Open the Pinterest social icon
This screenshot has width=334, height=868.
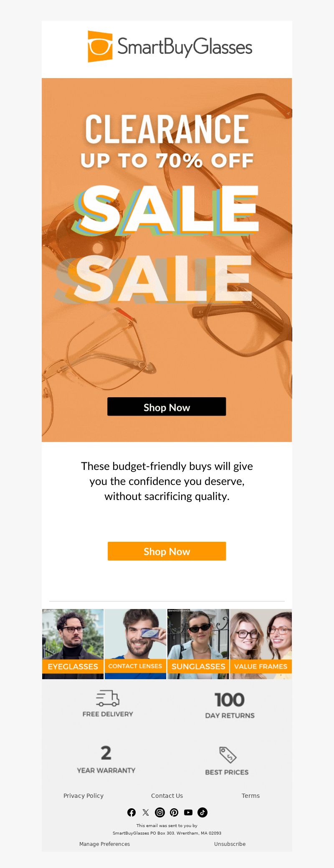tap(174, 812)
